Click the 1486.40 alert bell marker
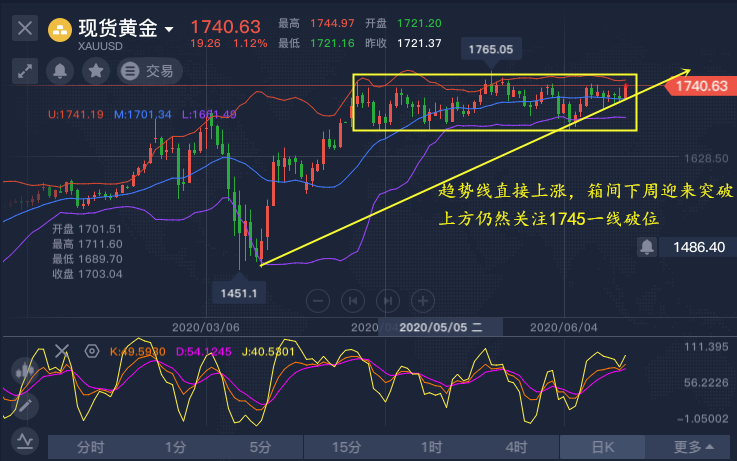737x461 pixels. coord(648,246)
